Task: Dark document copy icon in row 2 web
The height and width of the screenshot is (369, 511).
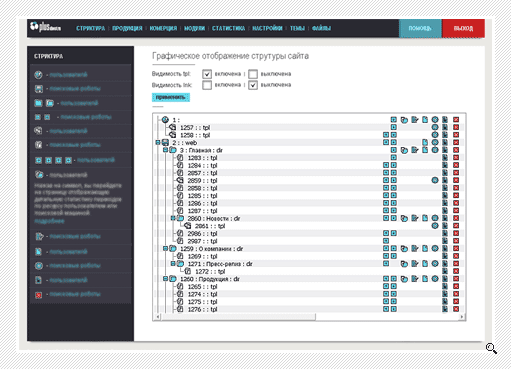Action: 445,142
